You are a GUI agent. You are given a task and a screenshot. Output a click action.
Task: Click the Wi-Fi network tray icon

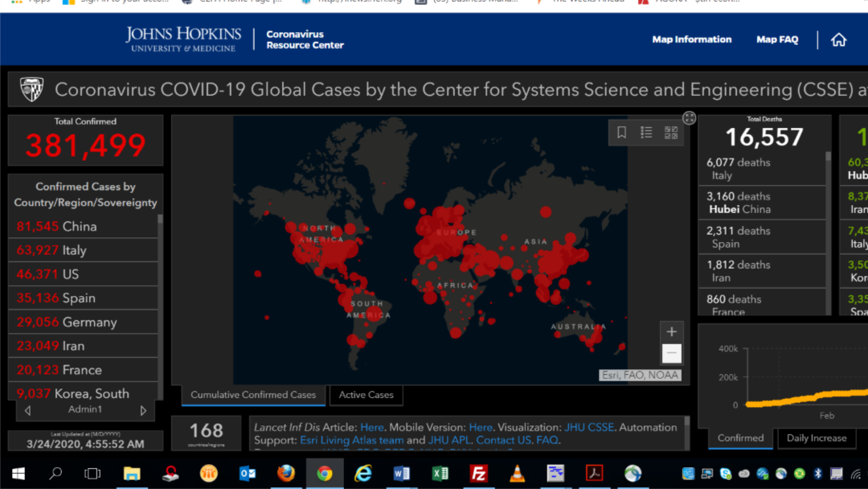(x=857, y=474)
